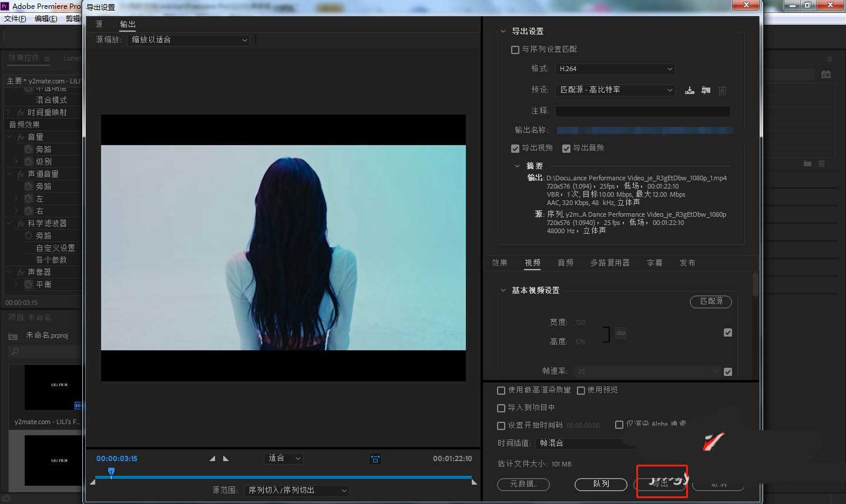Click the 元数据 button

click(523, 485)
